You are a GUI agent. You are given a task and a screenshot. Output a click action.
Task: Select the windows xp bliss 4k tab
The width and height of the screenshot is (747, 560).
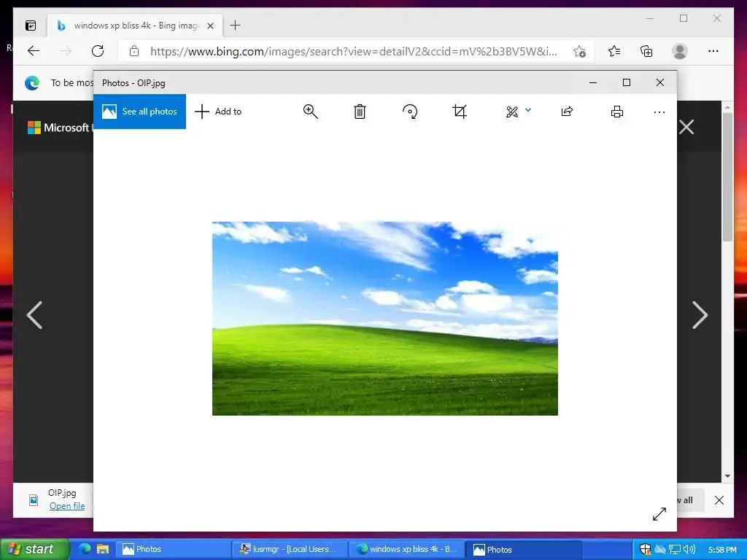pos(136,26)
